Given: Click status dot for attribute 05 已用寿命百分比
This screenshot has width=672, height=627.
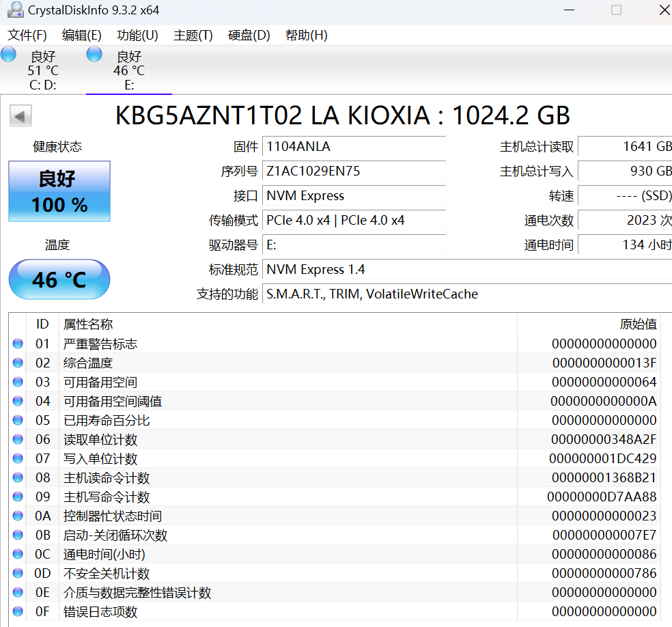Looking at the screenshot, I should point(18,420).
